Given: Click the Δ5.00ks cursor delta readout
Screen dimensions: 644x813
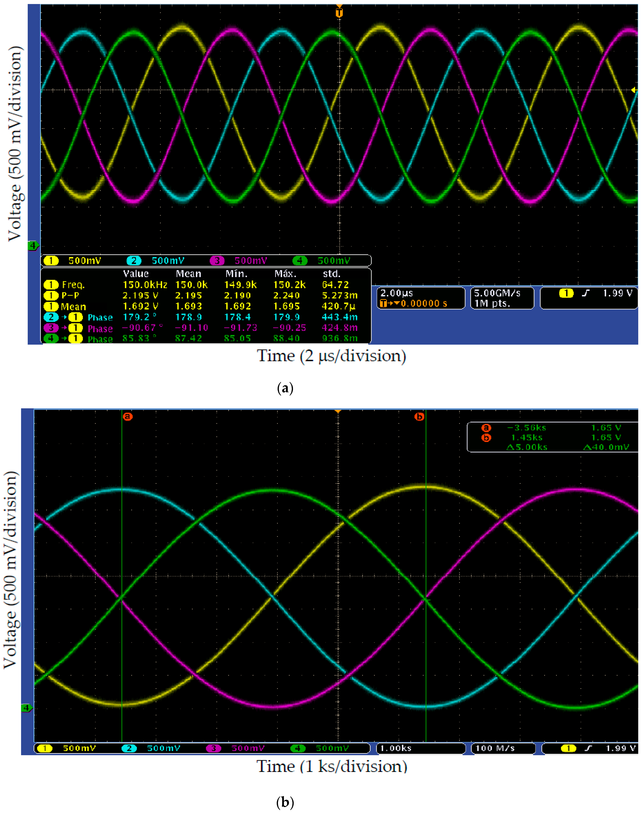Looking at the screenshot, I should [527, 447].
